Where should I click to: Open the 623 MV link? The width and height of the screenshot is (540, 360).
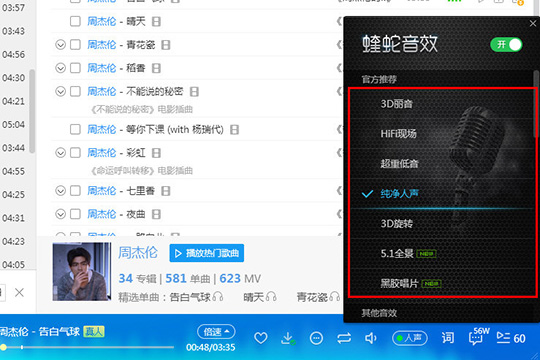coord(240,278)
